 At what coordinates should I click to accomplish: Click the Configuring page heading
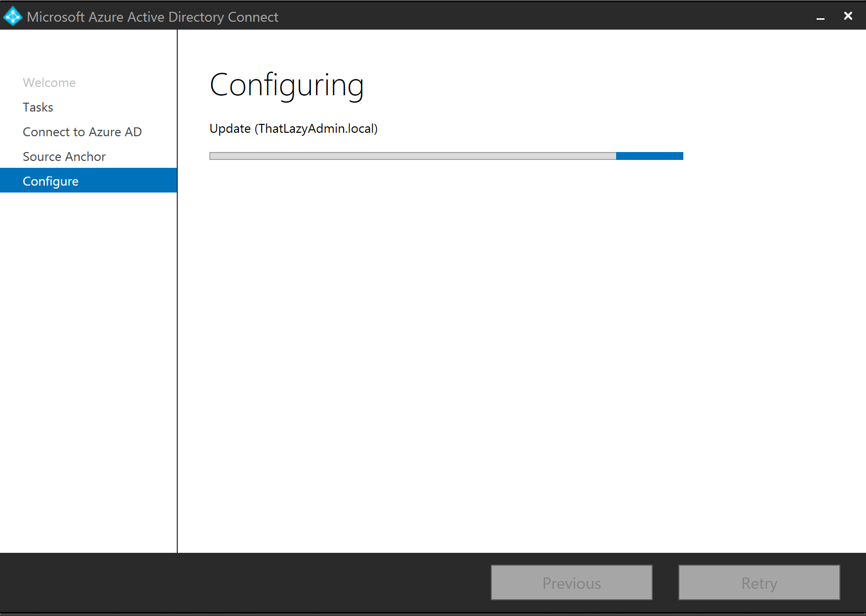pos(286,85)
